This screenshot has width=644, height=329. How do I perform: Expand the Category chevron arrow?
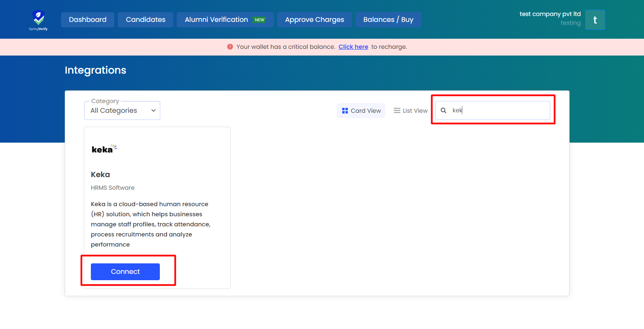pos(154,111)
